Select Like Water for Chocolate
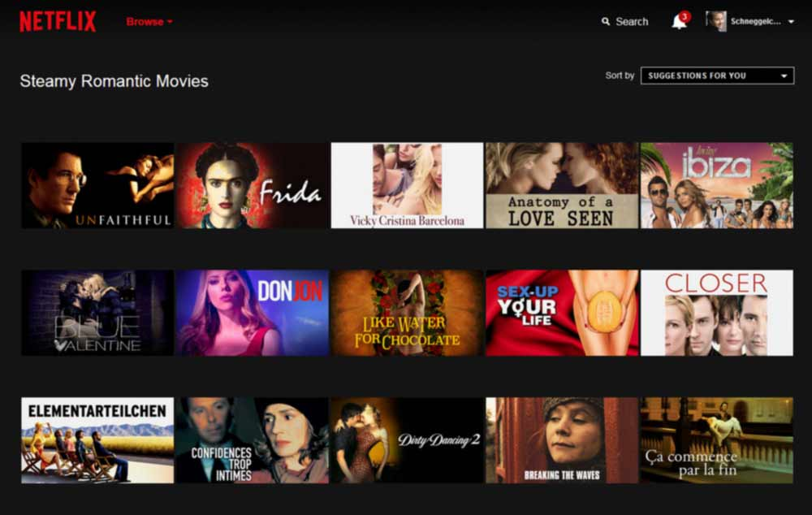The image size is (812, 515). [x=407, y=312]
